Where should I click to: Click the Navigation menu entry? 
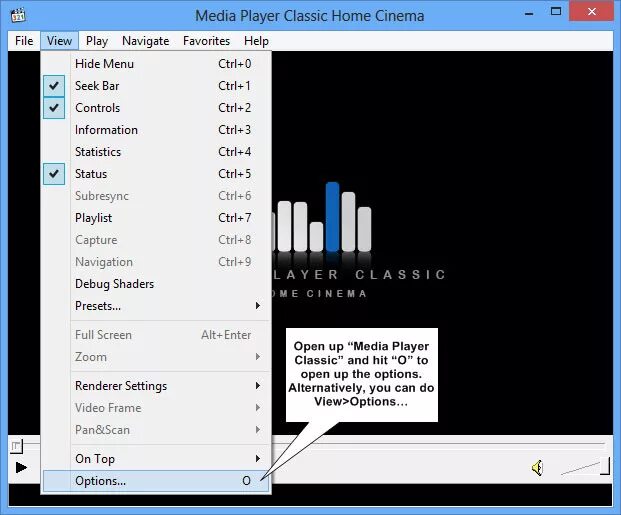click(156, 262)
